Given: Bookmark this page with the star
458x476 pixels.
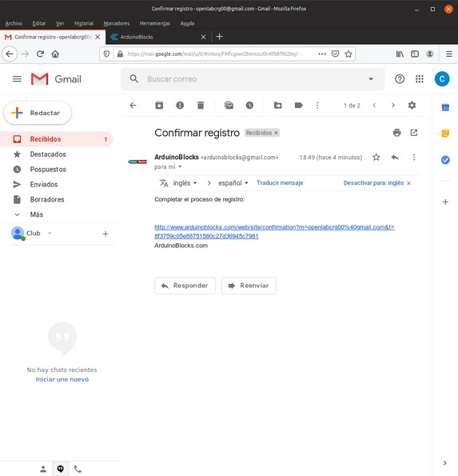Looking at the screenshot, I should click(x=348, y=54).
